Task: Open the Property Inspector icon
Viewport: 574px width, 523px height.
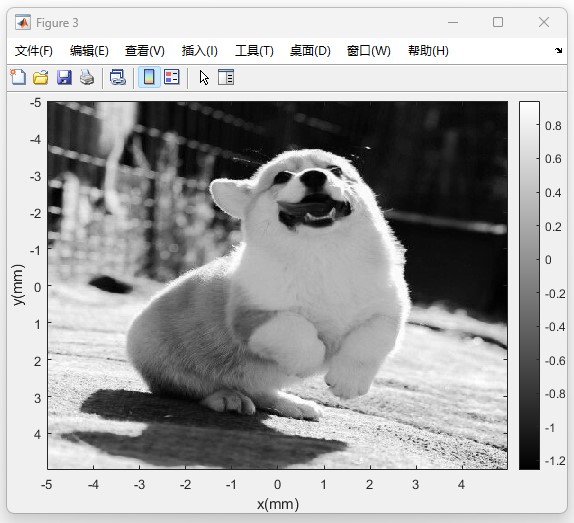Action: pyautogui.click(x=226, y=77)
